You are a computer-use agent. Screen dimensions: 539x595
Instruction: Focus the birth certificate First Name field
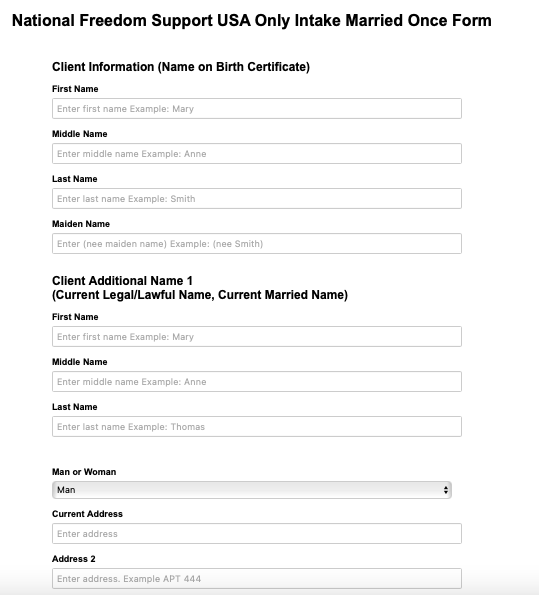(x=257, y=109)
